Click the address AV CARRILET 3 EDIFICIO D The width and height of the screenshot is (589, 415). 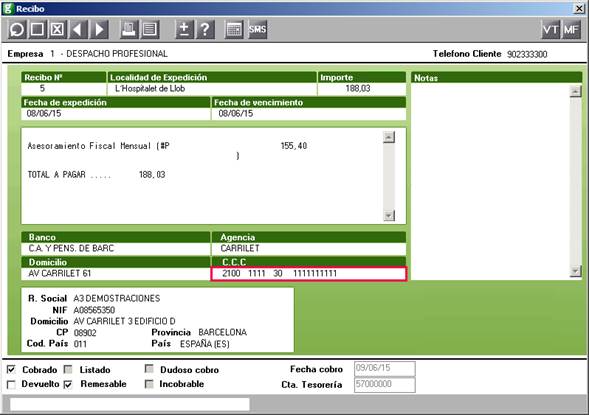tap(124, 321)
